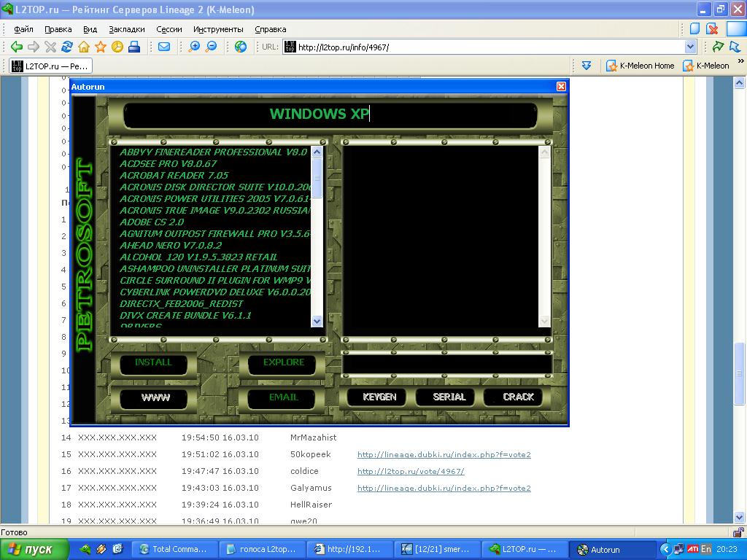This screenshot has height=560, width=747.
Task: Open bookmarks star icon
Action: coord(101,47)
